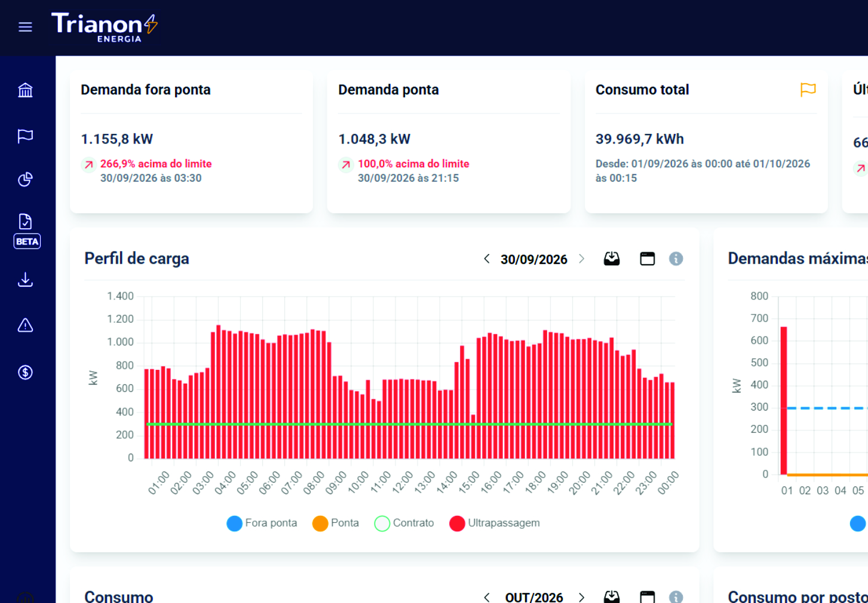Show Perfil de carga info tooltip
This screenshot has width=868, height=603.
click(x=676, y=259)
